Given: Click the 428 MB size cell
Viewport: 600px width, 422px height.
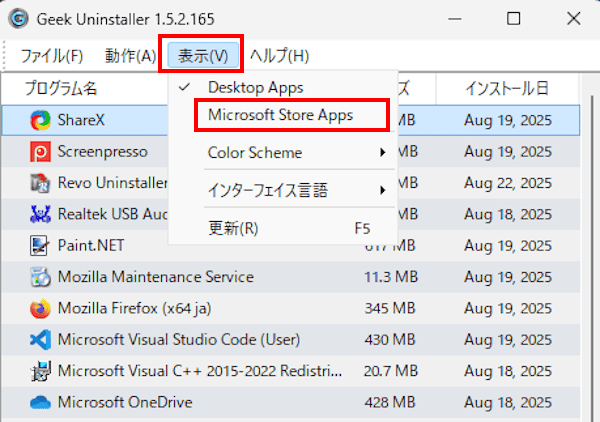Looking at the screenshot, I should click(390, 402).
